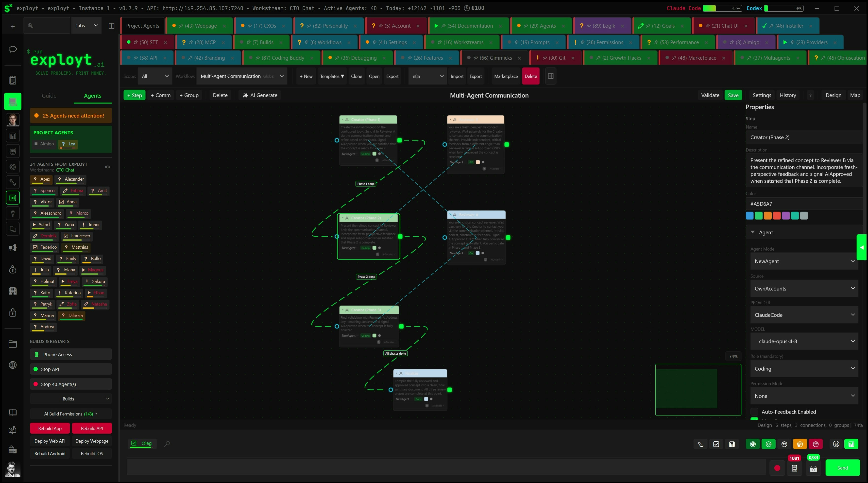Open the Templates dropdown

332,76
